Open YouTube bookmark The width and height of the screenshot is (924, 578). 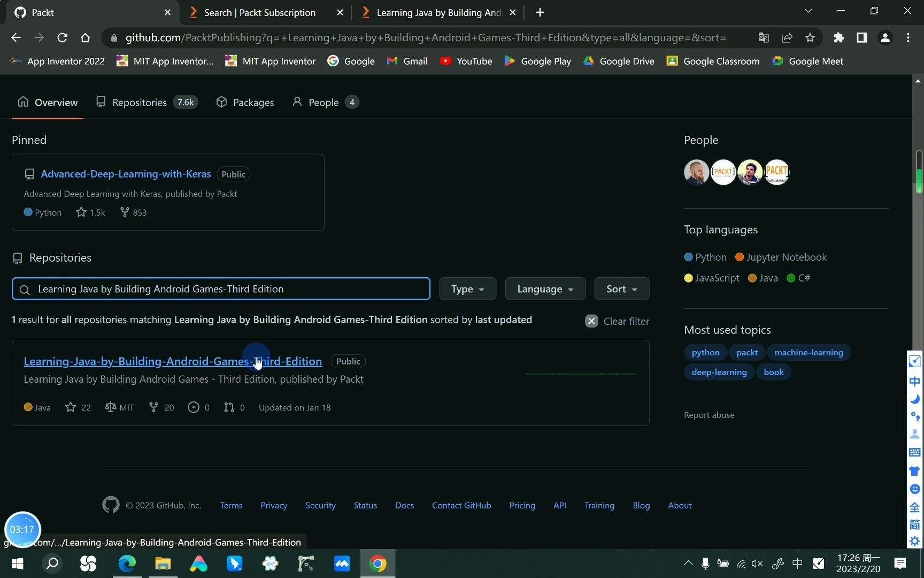466,61
